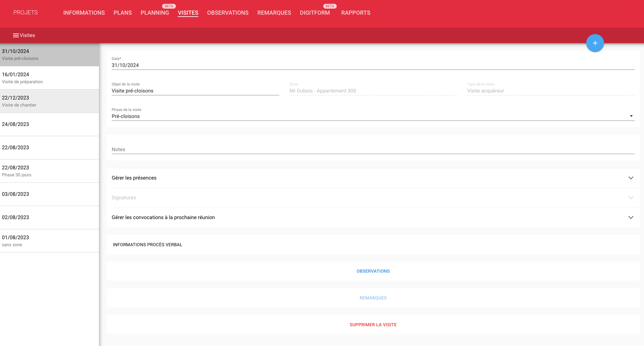The width and height of the screenshot is (644, 346).
Task: Click into the Notes field
Action: (x=373, y=149)
